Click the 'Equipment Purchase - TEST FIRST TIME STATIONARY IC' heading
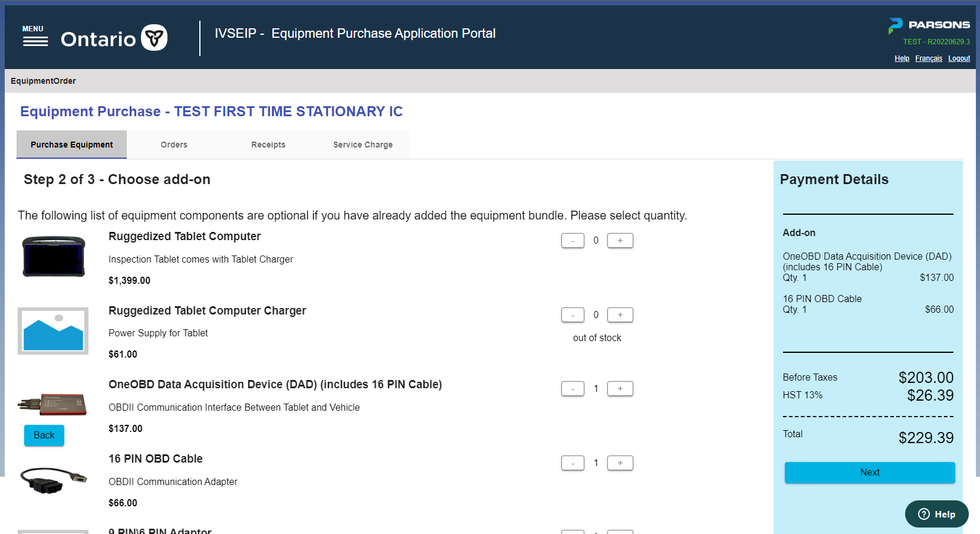The height and width of the screenshot is (534, 980). coord(211,112)
